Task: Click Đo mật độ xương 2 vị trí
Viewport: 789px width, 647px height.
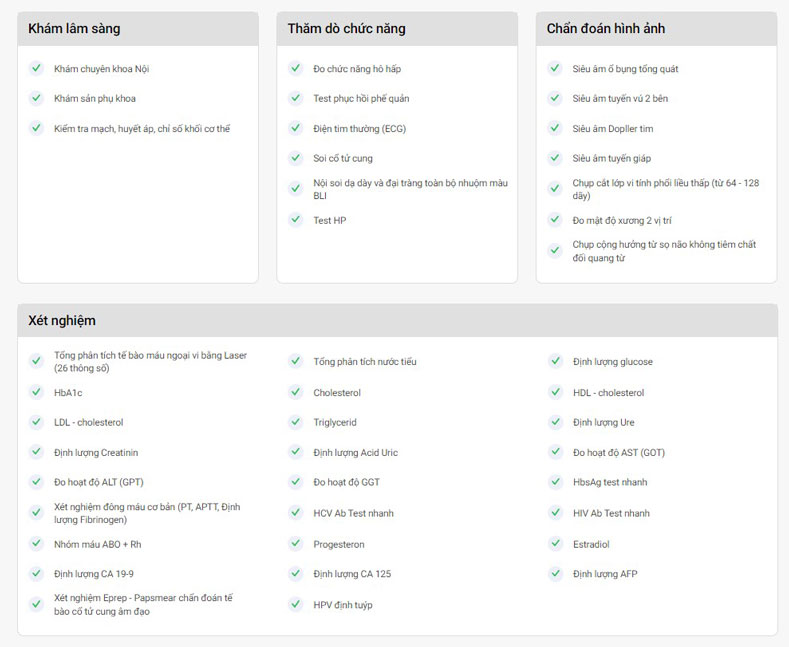Action: pyautogui.click(x=622, y=220)
